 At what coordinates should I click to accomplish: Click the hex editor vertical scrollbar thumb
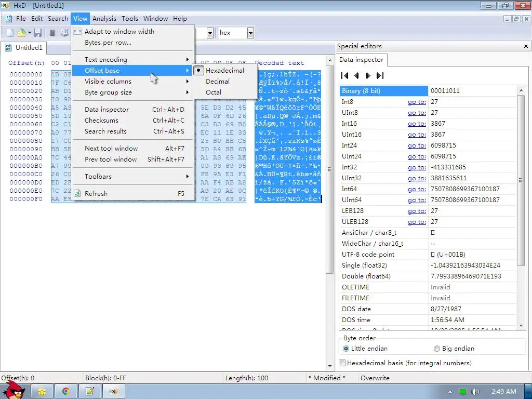[x=329, y=169]
